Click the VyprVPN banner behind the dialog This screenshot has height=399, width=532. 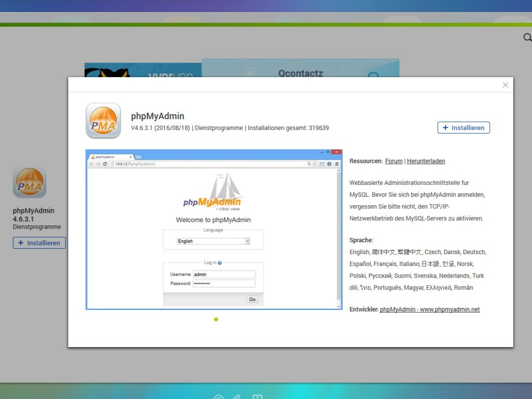tap(143, 70)
